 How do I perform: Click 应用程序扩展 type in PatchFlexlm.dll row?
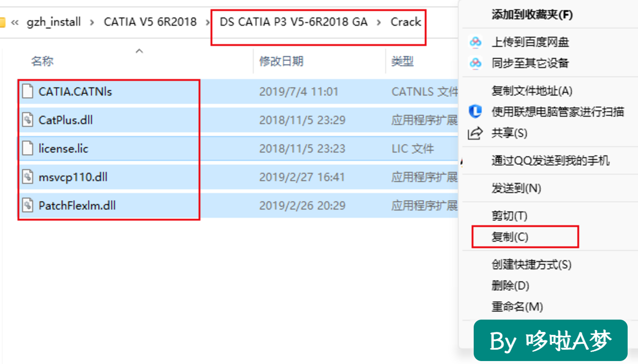(425, 206)
